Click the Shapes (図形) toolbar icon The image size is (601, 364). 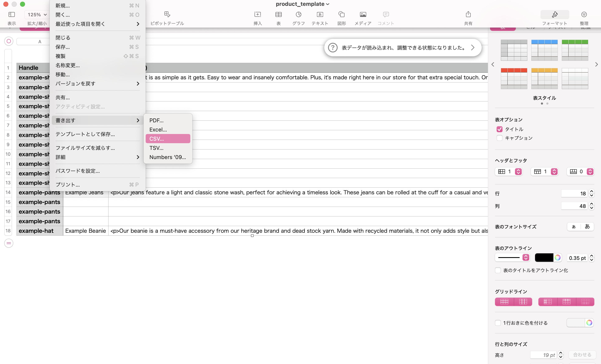pyautogui.click(x=341, y=15)
